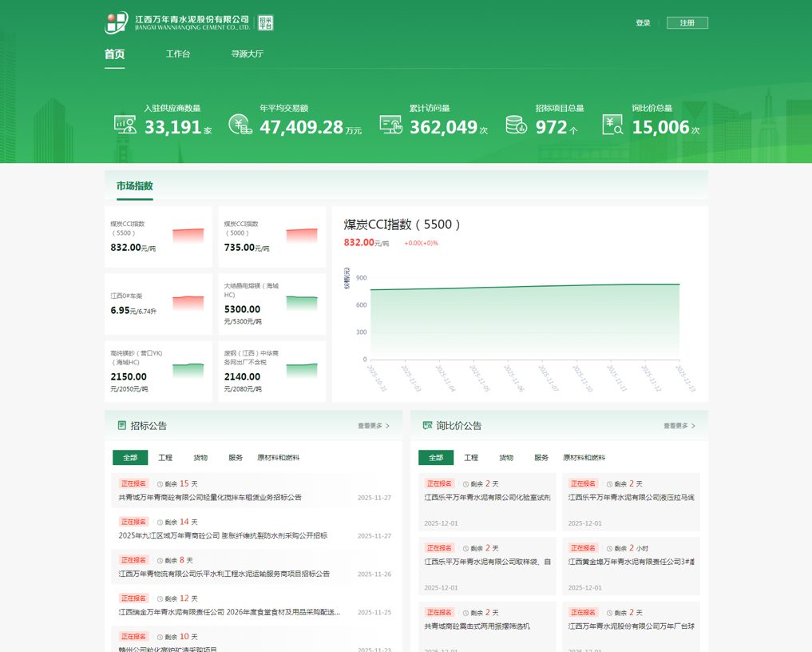Click the 正在报名 tag beside 剩余 15 天
The image size is (812, 652).
[x=133, y=483]
